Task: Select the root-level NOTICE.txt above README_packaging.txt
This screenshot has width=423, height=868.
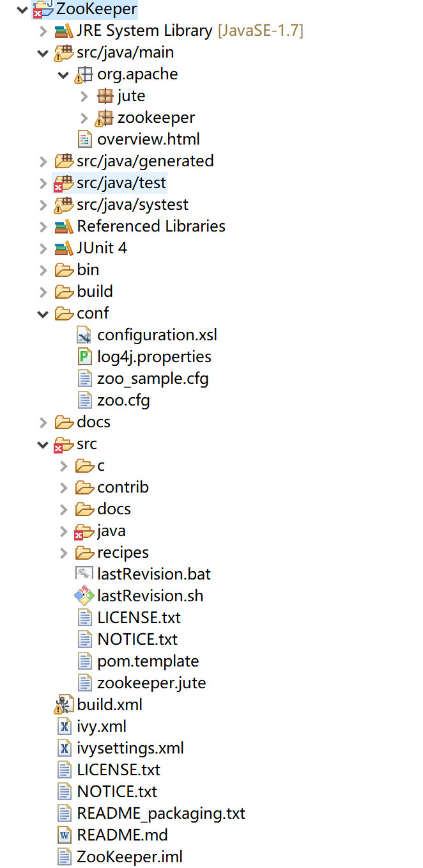Action: [117, 792]
